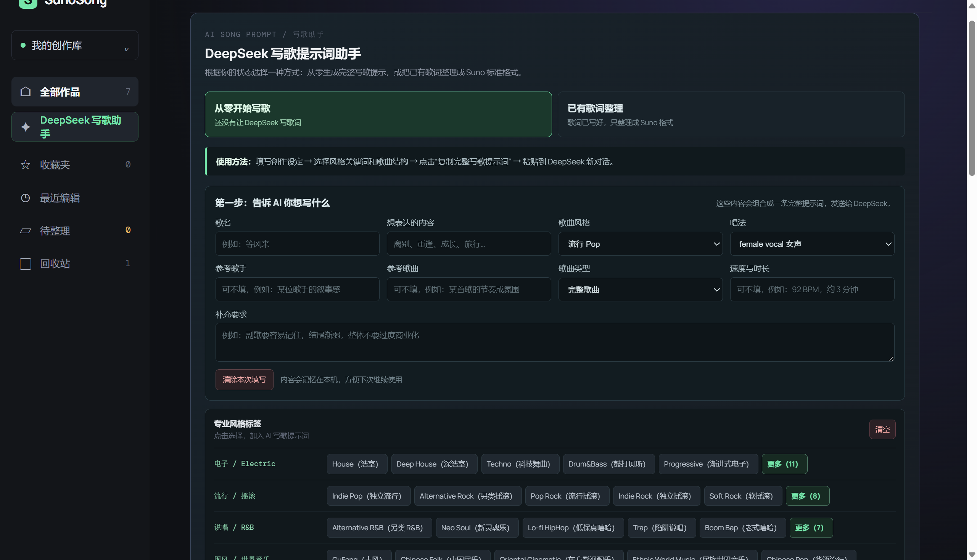Toggle the Alternative R&B (另类 R&B) tag
This screenshot has height=560, width=977.
point(380,528)
